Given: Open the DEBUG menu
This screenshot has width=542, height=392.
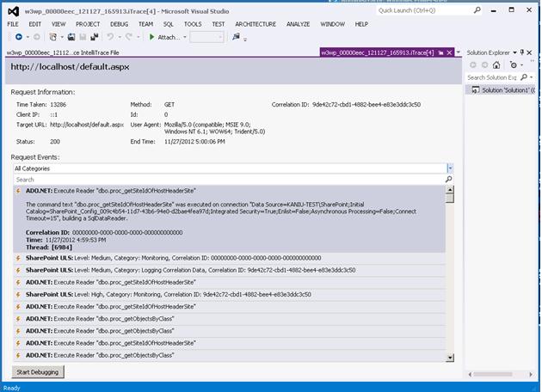Looking at the screenshot, I should pos(119,24).
